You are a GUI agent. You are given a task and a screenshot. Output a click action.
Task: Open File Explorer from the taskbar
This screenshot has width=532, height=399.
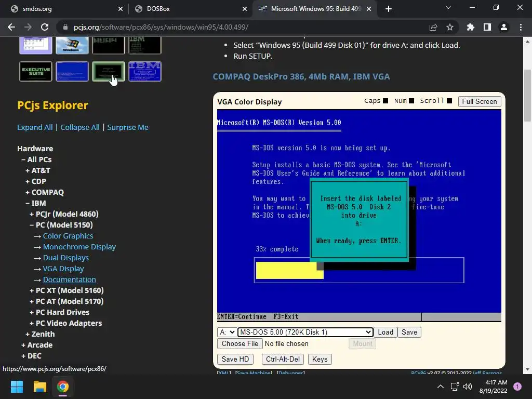(39, 387)
